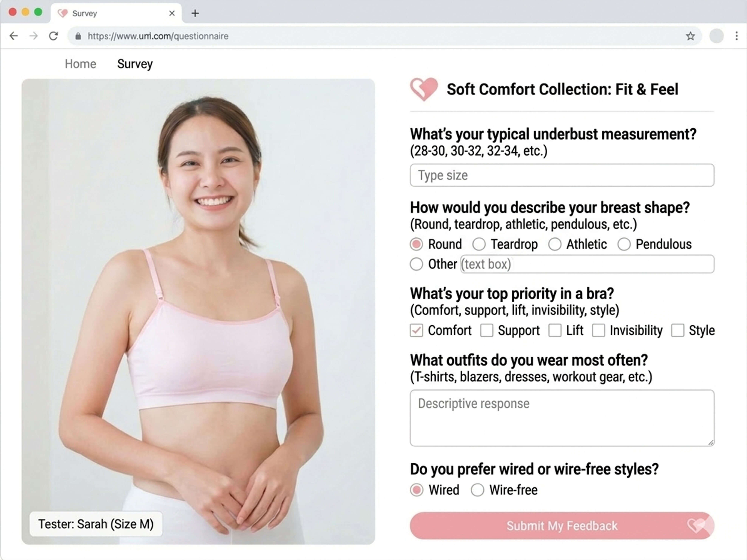Select the Teardrop breast shape option
The height and width of the screenshot is (560, 747).
479,244
